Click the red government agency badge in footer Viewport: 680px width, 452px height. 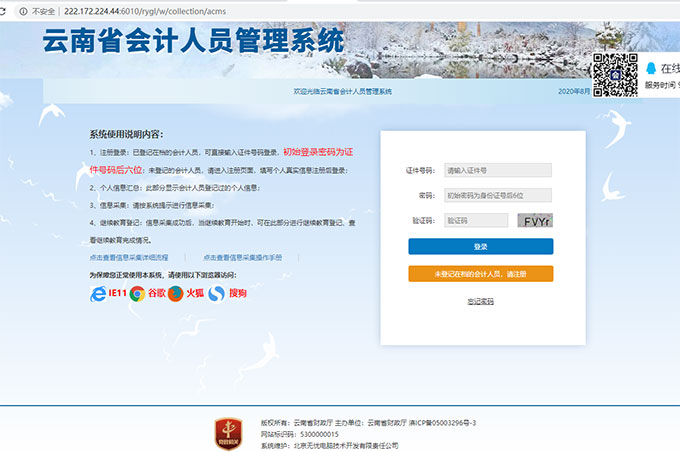click(227, 432)
